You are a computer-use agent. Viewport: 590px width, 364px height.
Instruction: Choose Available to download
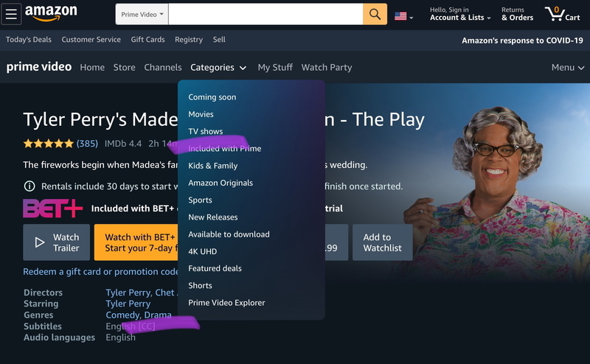pyautogui.click(x=229, y=234)
